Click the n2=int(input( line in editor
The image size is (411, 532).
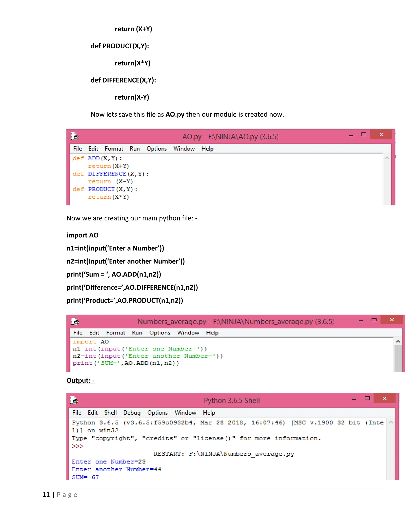[148, 356]
